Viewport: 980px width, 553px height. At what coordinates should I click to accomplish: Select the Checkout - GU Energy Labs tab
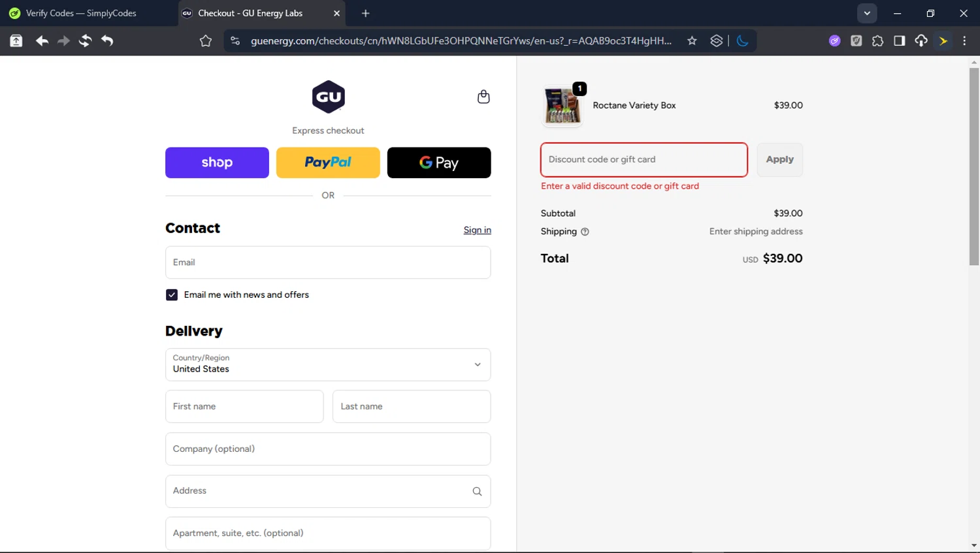click(261, 13)
